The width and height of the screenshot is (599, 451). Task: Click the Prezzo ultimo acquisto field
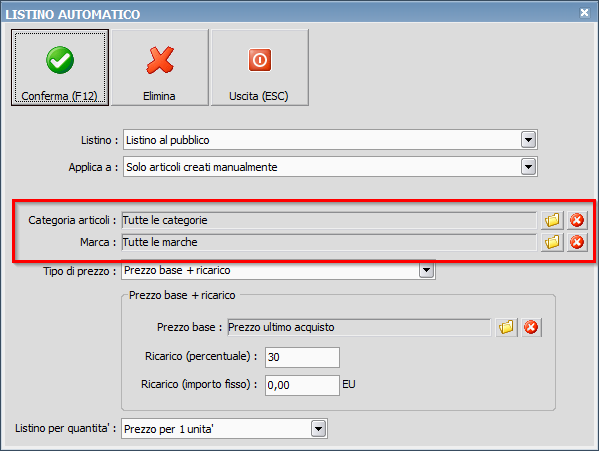pyautogui.click(x=359, y=327)
